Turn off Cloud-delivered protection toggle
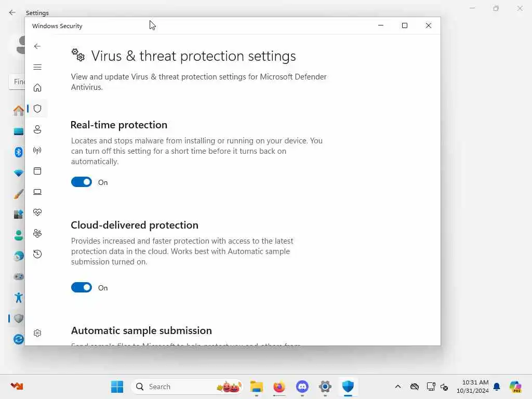 click(82, 288)
